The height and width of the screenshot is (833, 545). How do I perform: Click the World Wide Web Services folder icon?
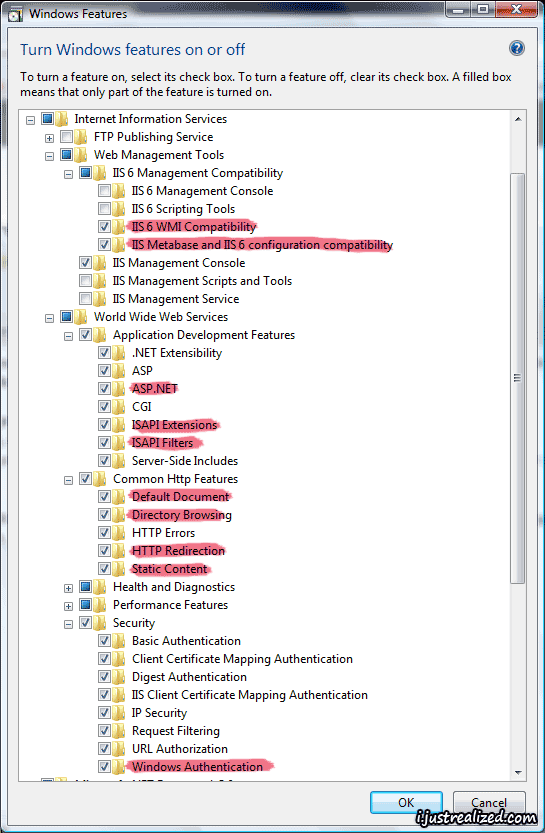[x=81, y=317]
